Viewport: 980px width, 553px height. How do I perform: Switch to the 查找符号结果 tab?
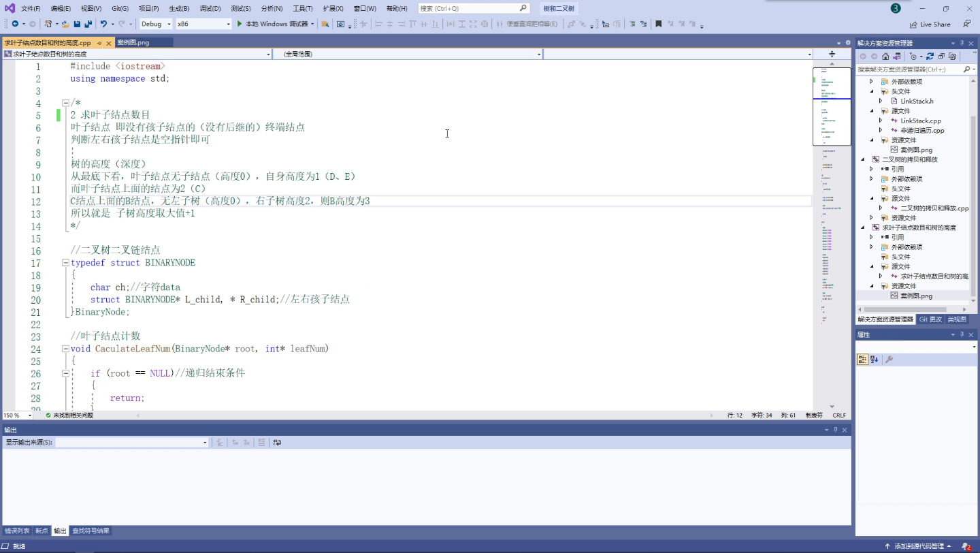click(91, 531)
